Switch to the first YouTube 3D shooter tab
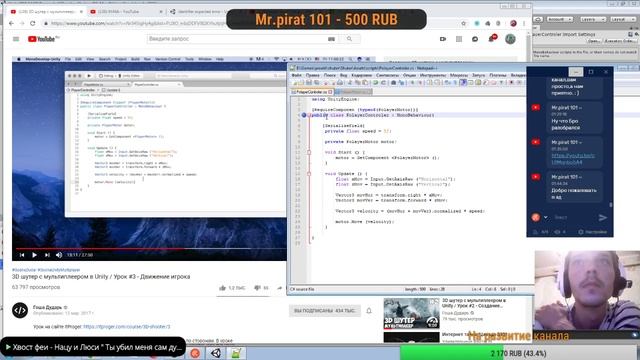Image resolution: width=640 pixels, height=360 pixels. tap(46, 12)
